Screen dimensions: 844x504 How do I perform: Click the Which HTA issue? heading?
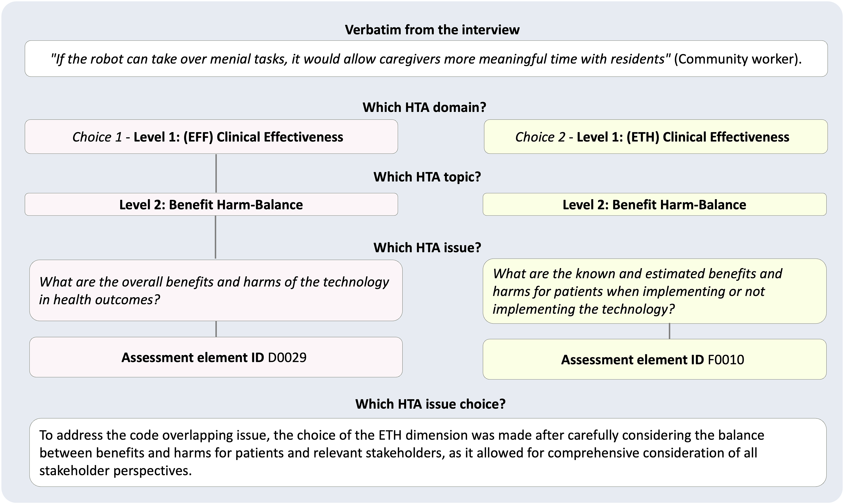pos(427,248)
